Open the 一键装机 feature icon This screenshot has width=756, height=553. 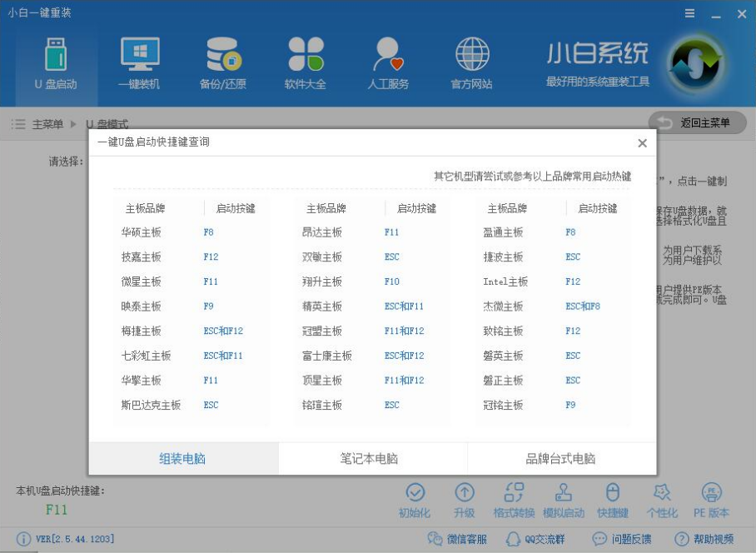[141, 60]
